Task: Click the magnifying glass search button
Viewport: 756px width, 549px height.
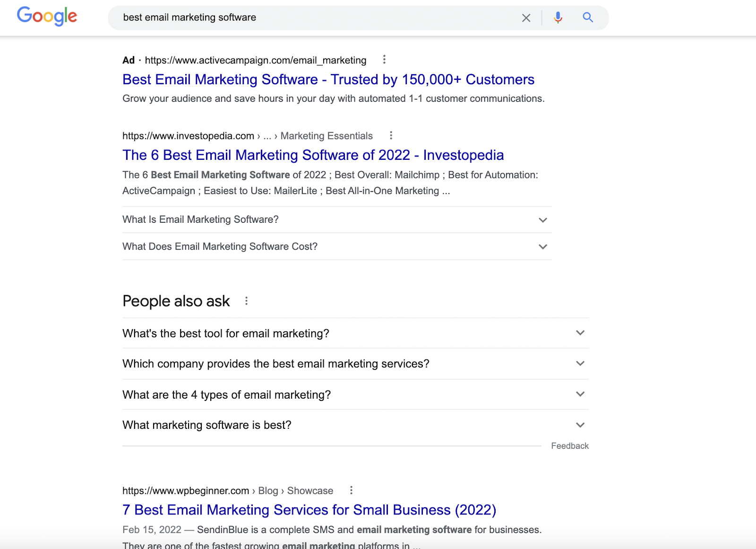Action: 588,17
